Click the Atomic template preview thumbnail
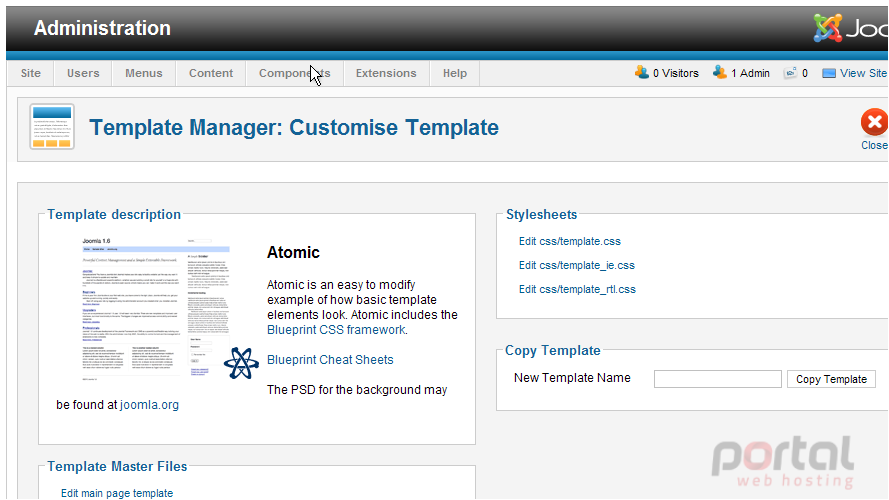The image size is (889, 500). (156, 308)
